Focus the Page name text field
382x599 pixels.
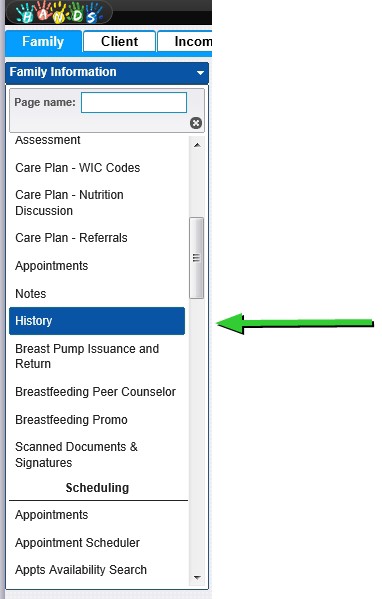[x=134, y=102]
